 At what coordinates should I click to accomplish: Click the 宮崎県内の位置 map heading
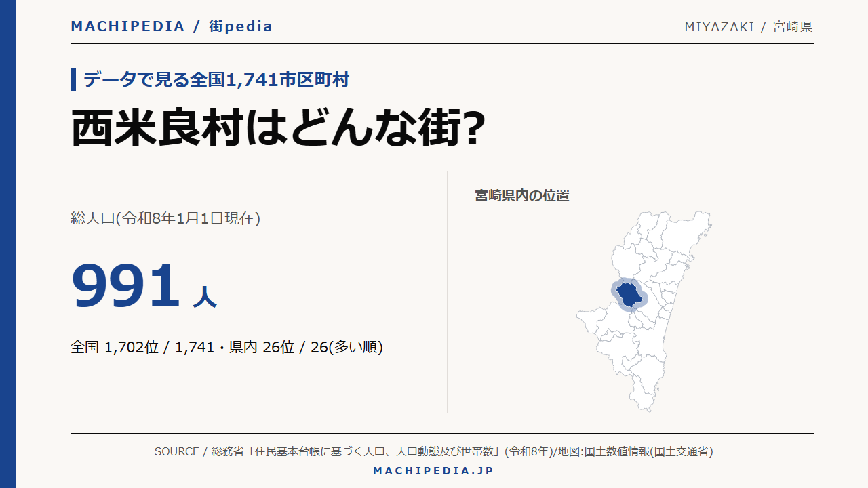[522, 196]
